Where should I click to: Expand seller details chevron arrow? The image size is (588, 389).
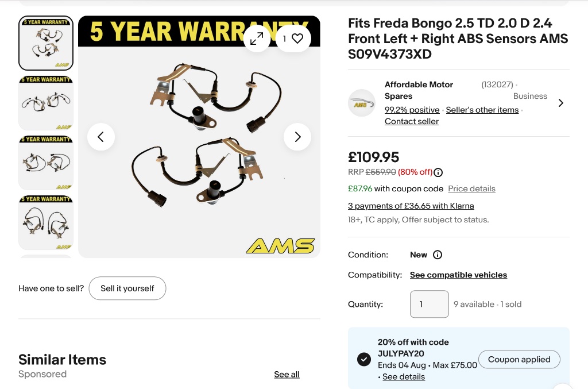pyautogui.click(x=560, y=103)
